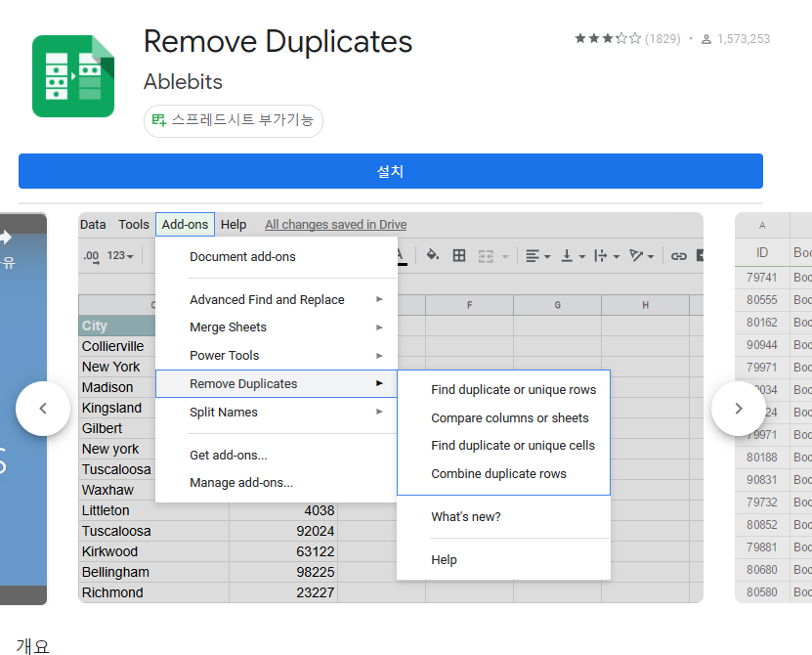Expand Remove Duplicates submenu
Screen dimensions: 812x655
tap(277, 383)
